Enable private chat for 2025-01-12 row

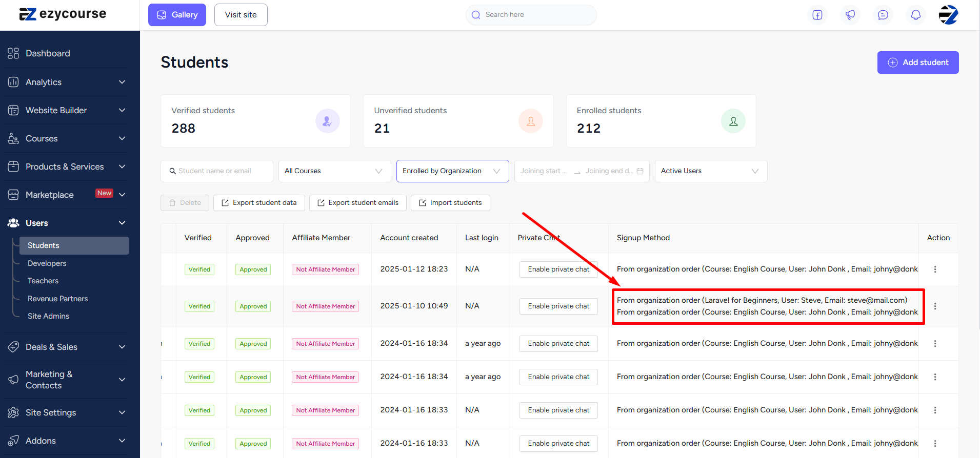click(x=558, y=269)
